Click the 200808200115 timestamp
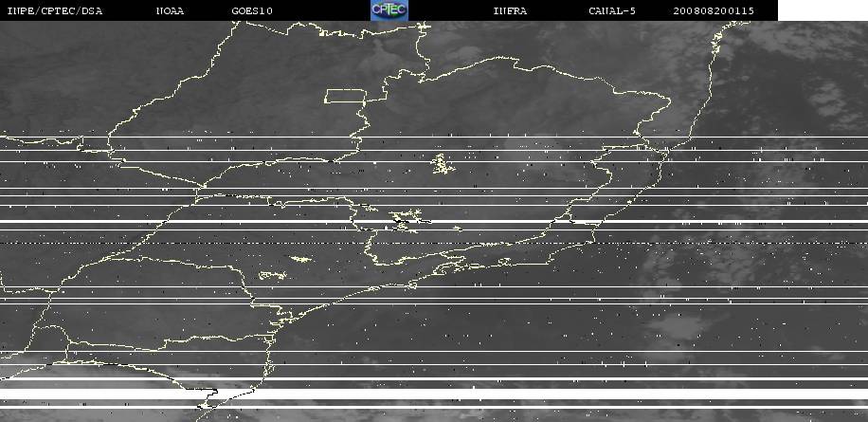The width and height of the screenshot is (868, 422). (714, 10)
